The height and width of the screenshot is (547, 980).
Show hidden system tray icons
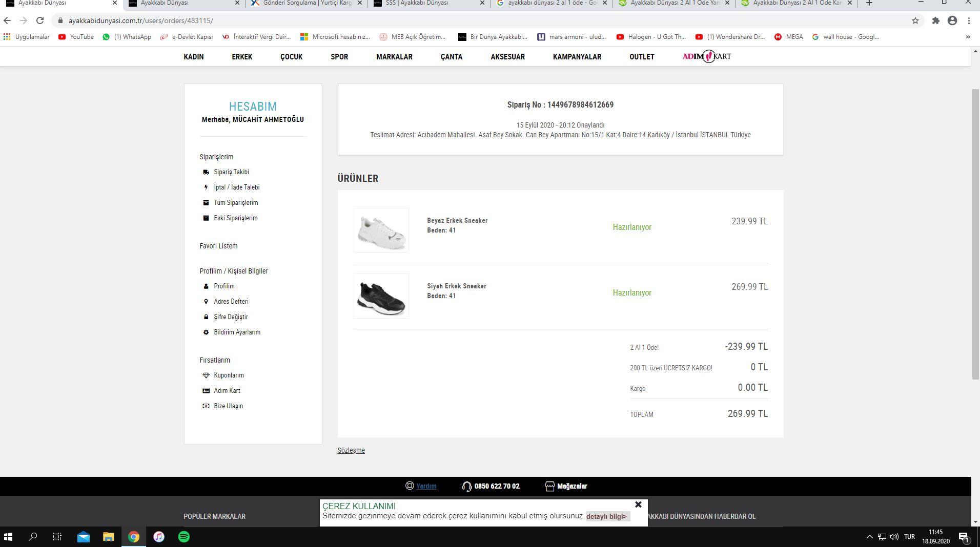click(869, 537)
